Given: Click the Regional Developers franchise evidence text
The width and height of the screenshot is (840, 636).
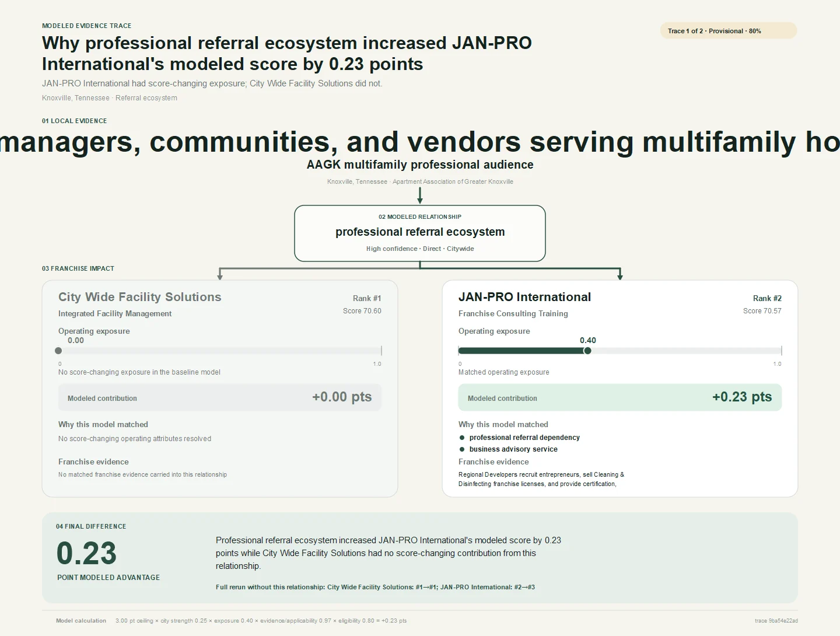Looking at the screenshot, I should click(x=541, y=479).
